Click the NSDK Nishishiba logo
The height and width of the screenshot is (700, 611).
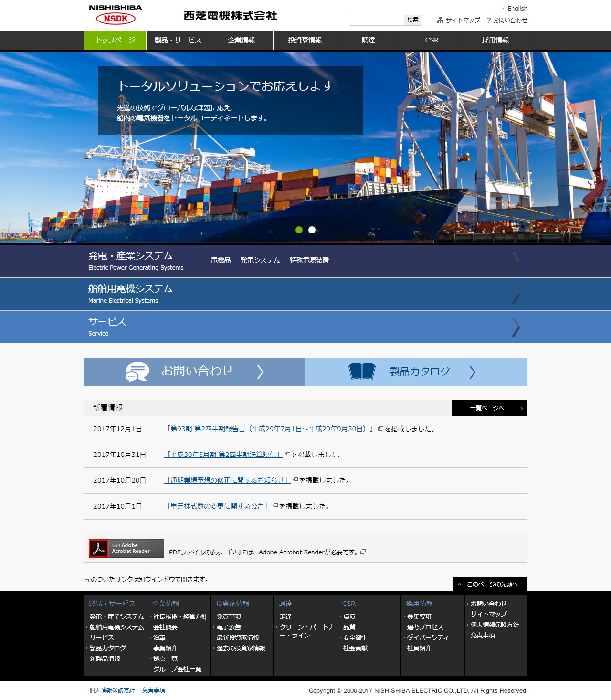tap(116, 14)
